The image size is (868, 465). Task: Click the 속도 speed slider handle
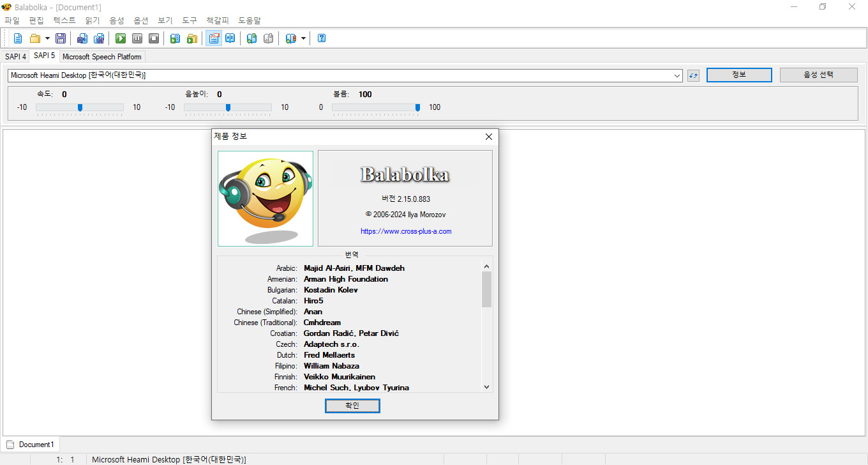pos(80,108)
